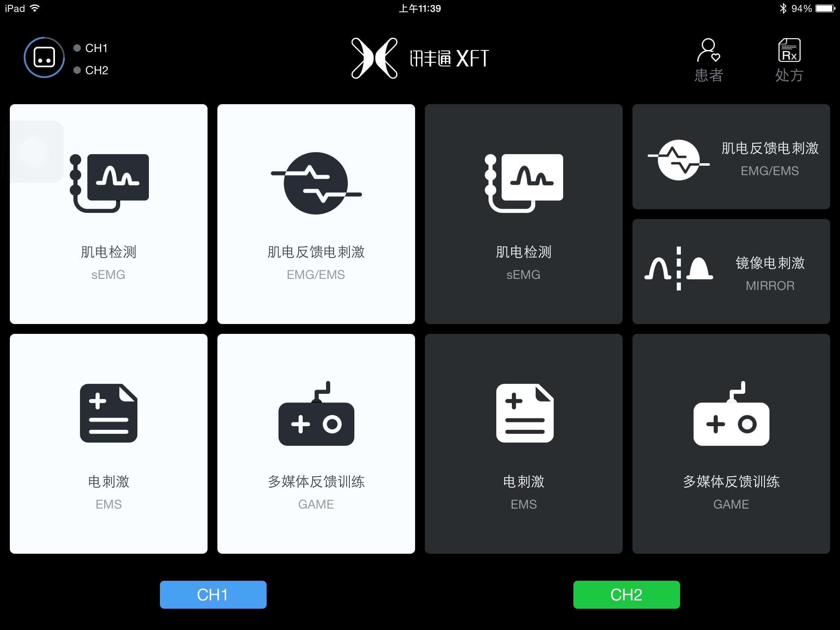Screen dimensions: 840x630
Task: Tap the 处方 text label
Action: 790,75
